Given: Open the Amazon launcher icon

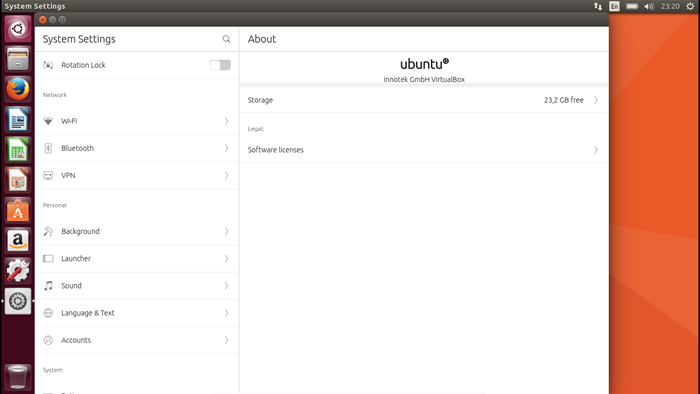Looking at the screenshot, I should point(18,241).
